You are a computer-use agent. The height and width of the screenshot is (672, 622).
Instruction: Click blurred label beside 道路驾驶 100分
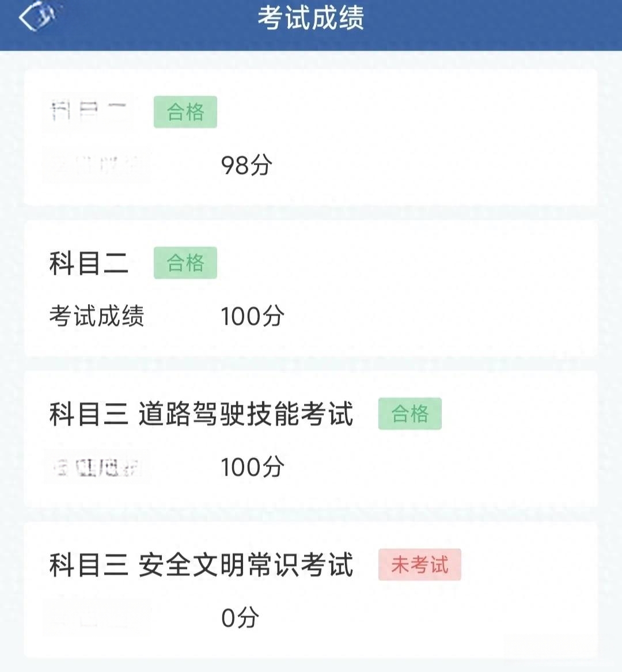[x=97, y=466]
